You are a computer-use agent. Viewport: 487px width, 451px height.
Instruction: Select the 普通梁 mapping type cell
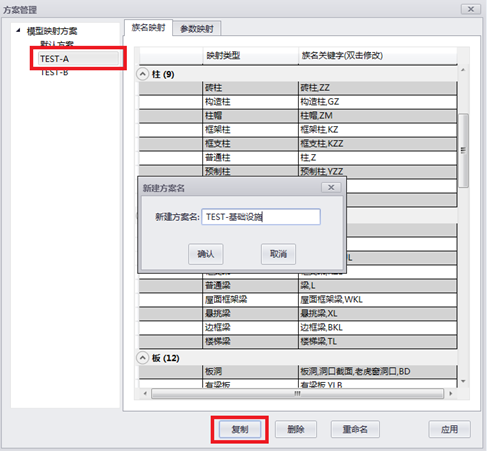(250, 286)
